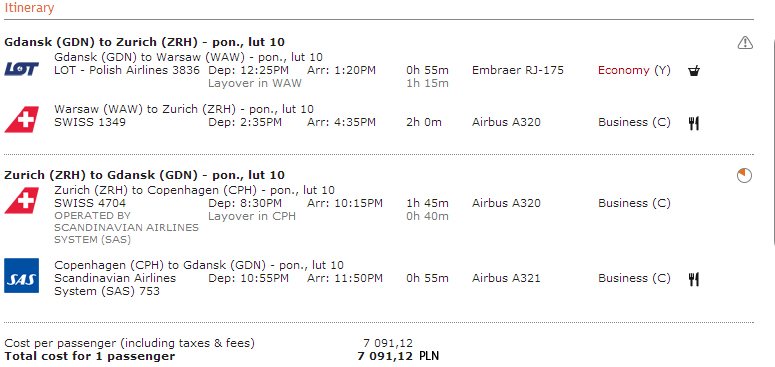The height and width of the screenshot is (367, 775).
Task: Click the warning triangle icon for outbound flight
Action: tap(745, 43)
